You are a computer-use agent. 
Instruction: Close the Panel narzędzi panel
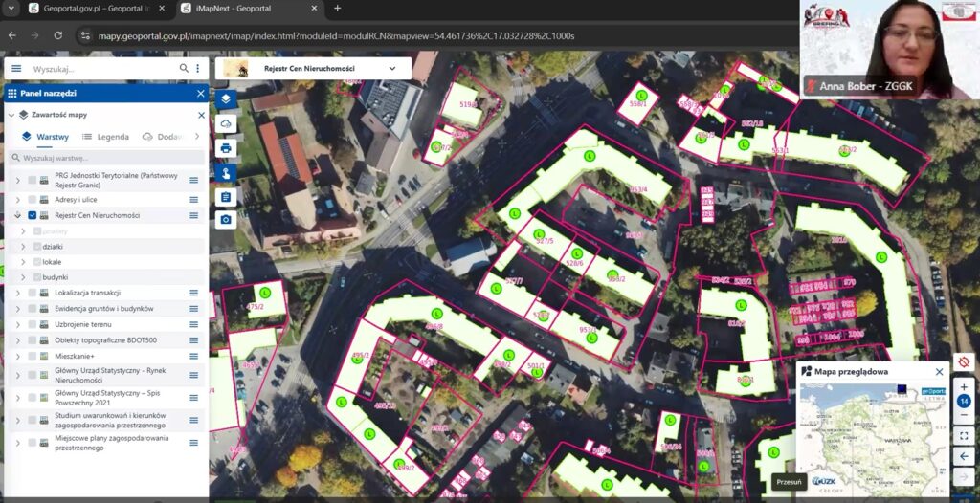point(201,94)
